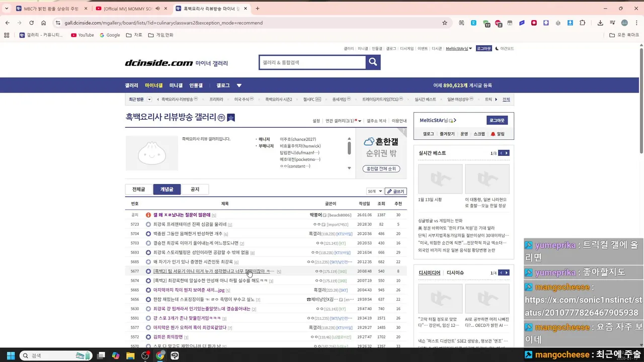The width and height of the screenshot is (644, 362).
Task: Show previous 실시간 베스트 page arrow
Action: pyautogui.click(x=501, y=153)
